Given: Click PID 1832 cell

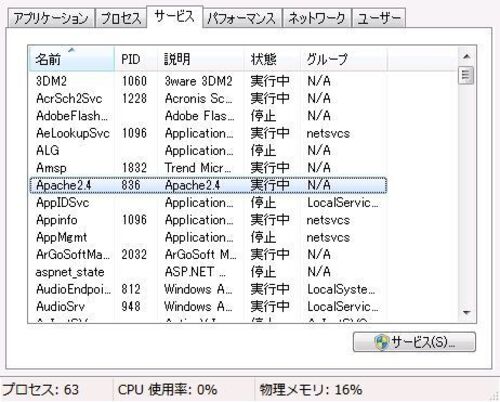Looking at the screenshot, I should click(x=134, y=168).
